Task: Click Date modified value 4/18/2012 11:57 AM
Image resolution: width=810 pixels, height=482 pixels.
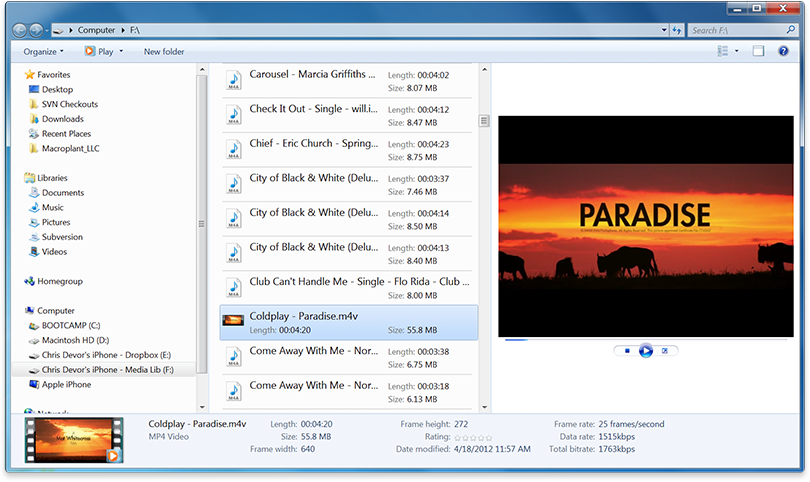Action: point(492,449)
